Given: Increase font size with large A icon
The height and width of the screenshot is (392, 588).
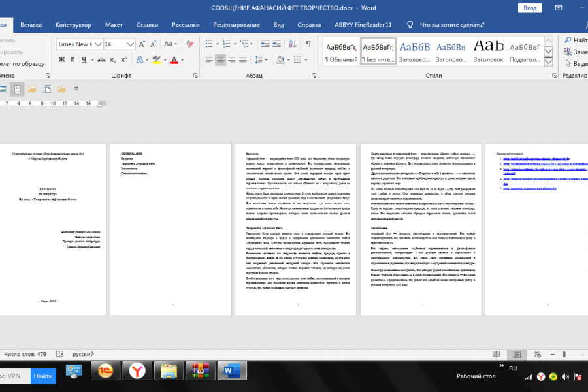Looking at the screenshot, I should pyautogui.click(x=142, y=44).
